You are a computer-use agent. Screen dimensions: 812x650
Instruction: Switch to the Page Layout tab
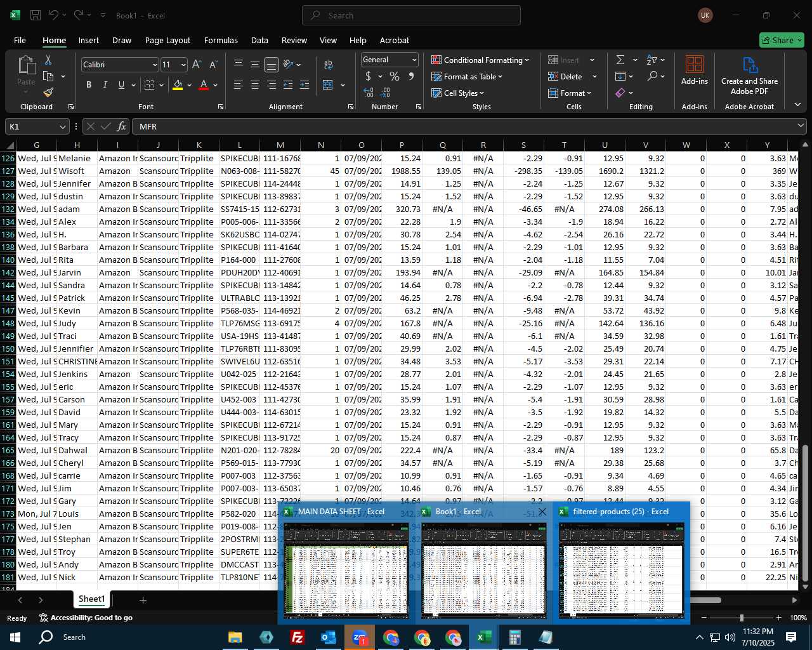[x=167, y=40]
